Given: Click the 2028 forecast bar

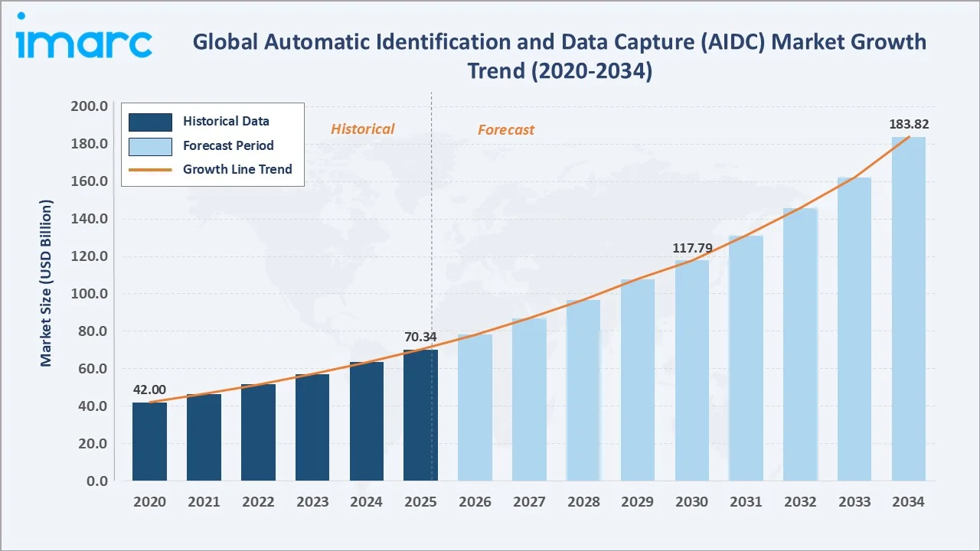Looking at the screenshot, I should [x=583, y=390].
